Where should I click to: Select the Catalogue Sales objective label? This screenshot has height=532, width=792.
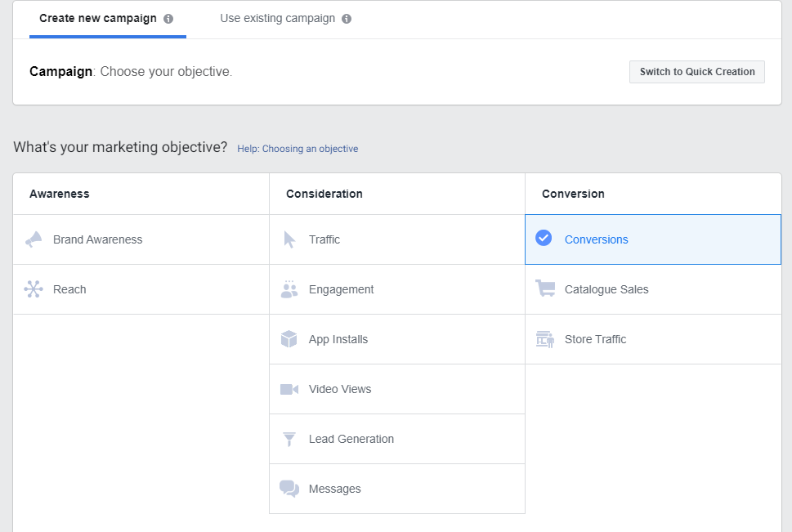click(606, 289)
